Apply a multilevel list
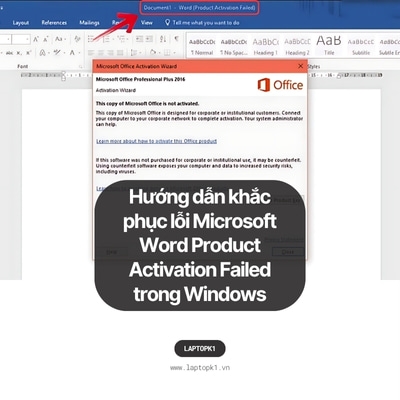 pyautogui.click(x=121, y=39)
